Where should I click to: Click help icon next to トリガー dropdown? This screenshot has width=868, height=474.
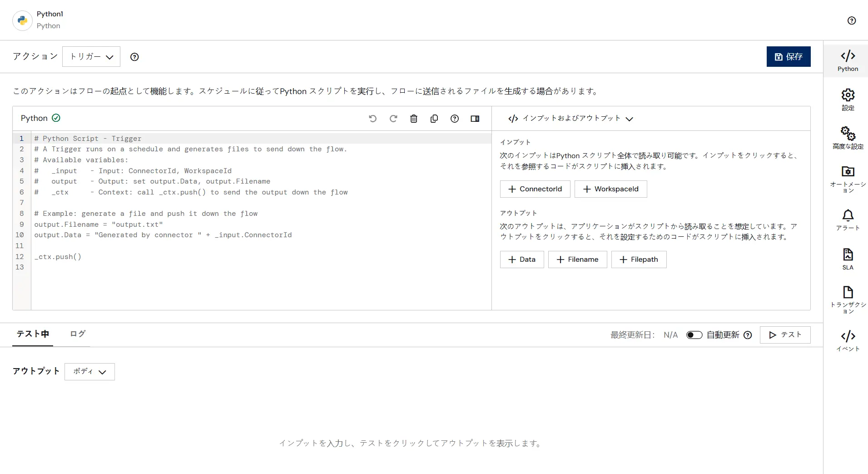[134, 57]
